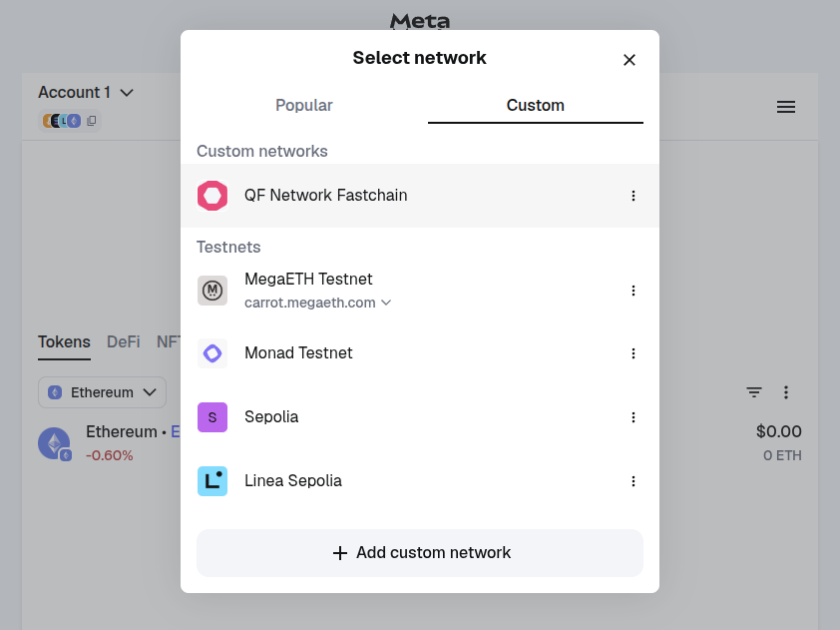Click the Ethereum token logo in the list

click(x=54, y=443)
